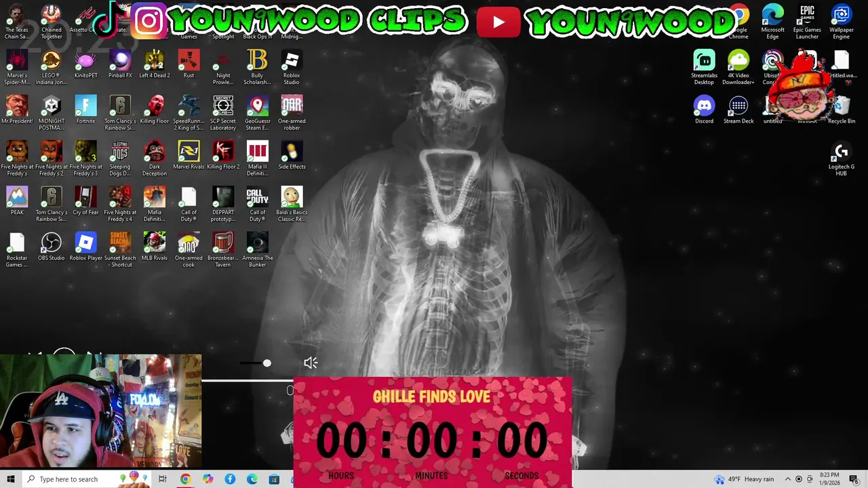Switch to Chrome in the taskbar
Image resolution: width=868 pixels, height=488 pixels.
[185, 479]
